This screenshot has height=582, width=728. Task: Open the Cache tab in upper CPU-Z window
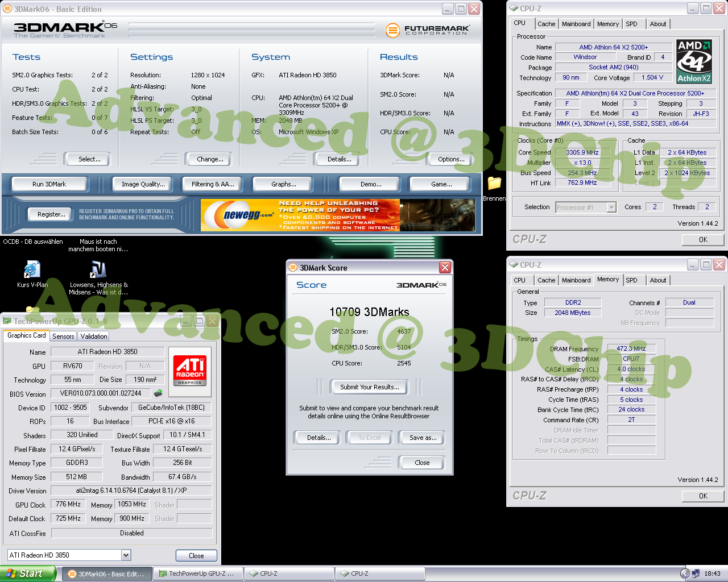pyautogui.click(x=547, y=24)
